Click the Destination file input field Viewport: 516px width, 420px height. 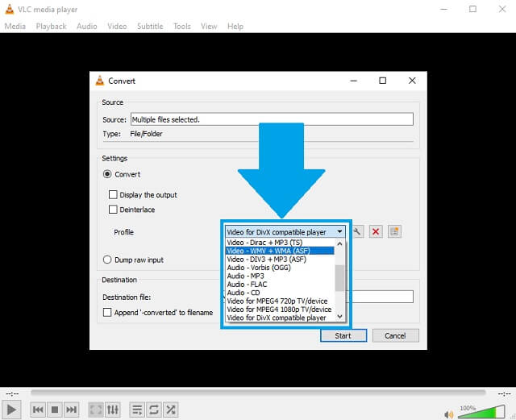(382, 297)
